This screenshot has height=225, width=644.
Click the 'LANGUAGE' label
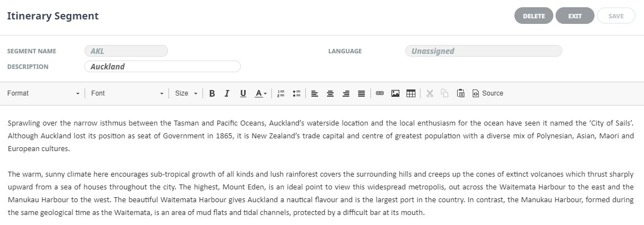[x=345, y=51]
